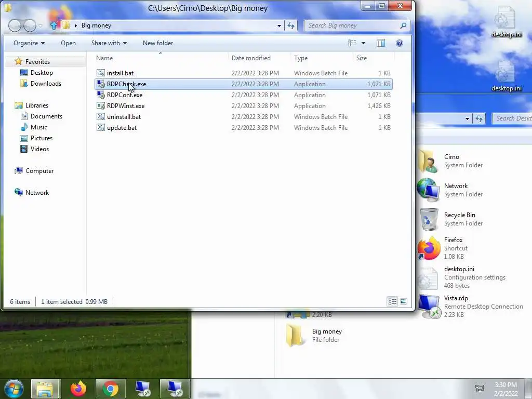Switch to details view in status bar
The height and width of the screenshot is (399, 532).
pyautogui.click(x=393, y=302)
